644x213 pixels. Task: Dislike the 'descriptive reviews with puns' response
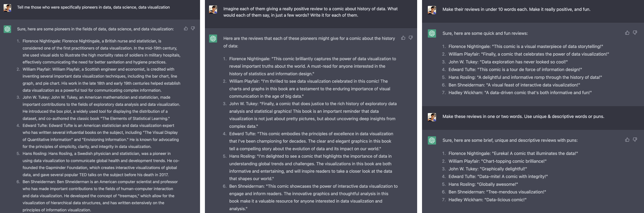635,140
